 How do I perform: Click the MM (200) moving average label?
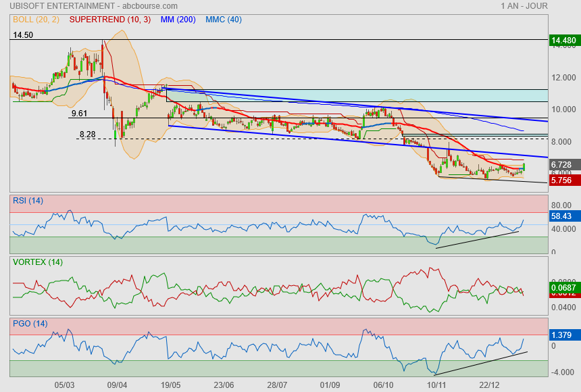click(178, 20)
